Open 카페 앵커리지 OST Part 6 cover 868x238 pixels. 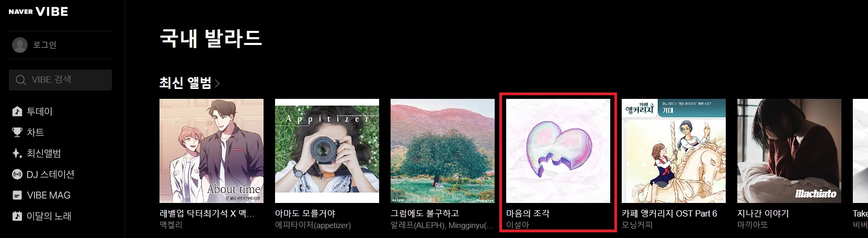pos(673,151)
